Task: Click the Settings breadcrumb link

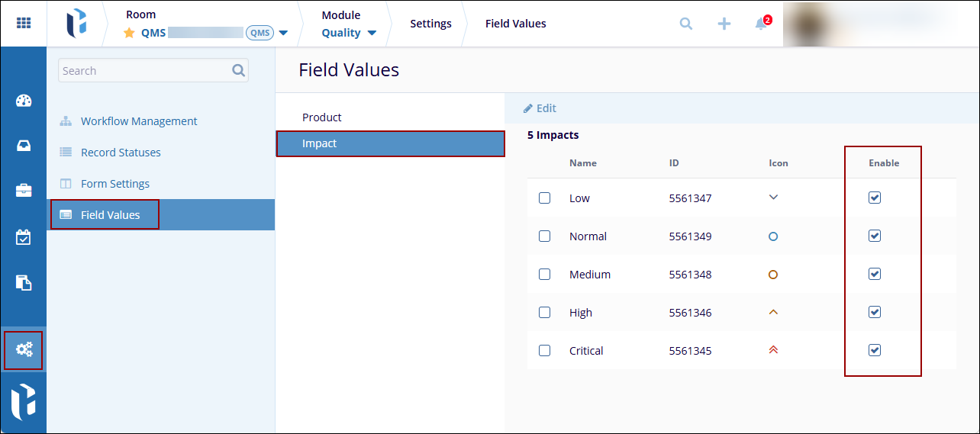Action: (430, 24)
